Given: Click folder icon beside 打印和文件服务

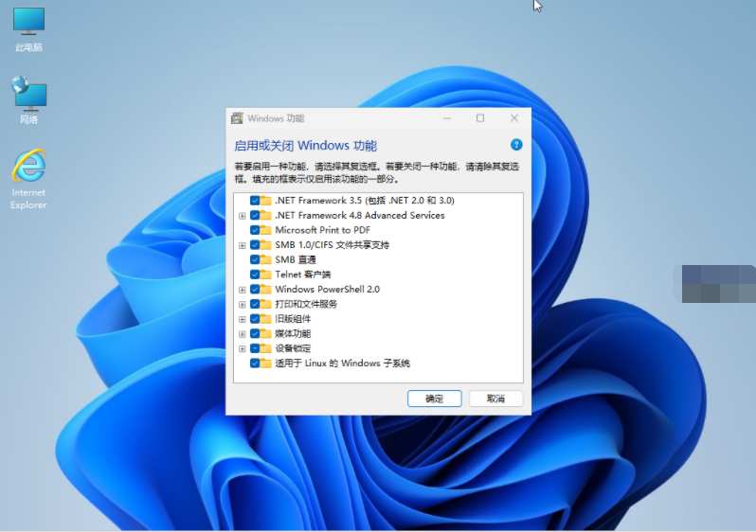Looking at the screenshot, I should [x=265, y=304].
